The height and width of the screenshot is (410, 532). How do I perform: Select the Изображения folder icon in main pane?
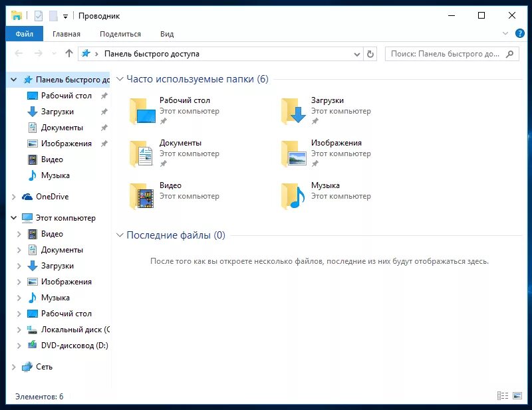pyautogui.click(x=294, y=154)
